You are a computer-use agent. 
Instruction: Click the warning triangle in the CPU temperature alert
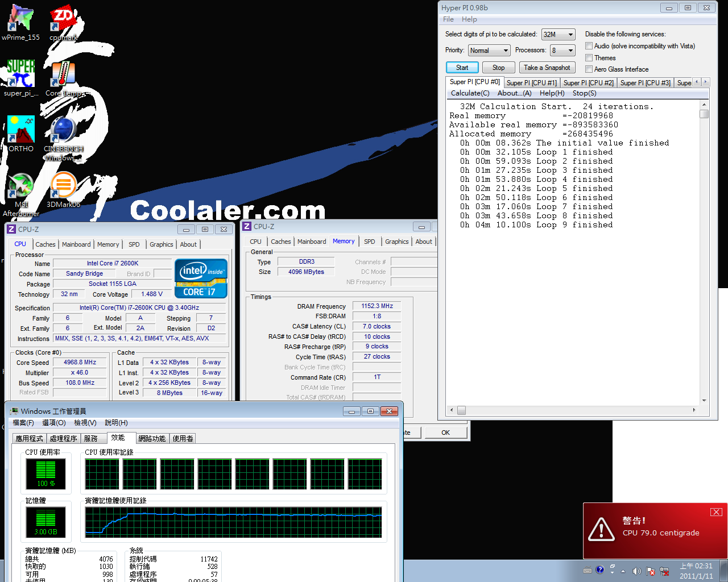pyautogui.click(x=601, y=529)
